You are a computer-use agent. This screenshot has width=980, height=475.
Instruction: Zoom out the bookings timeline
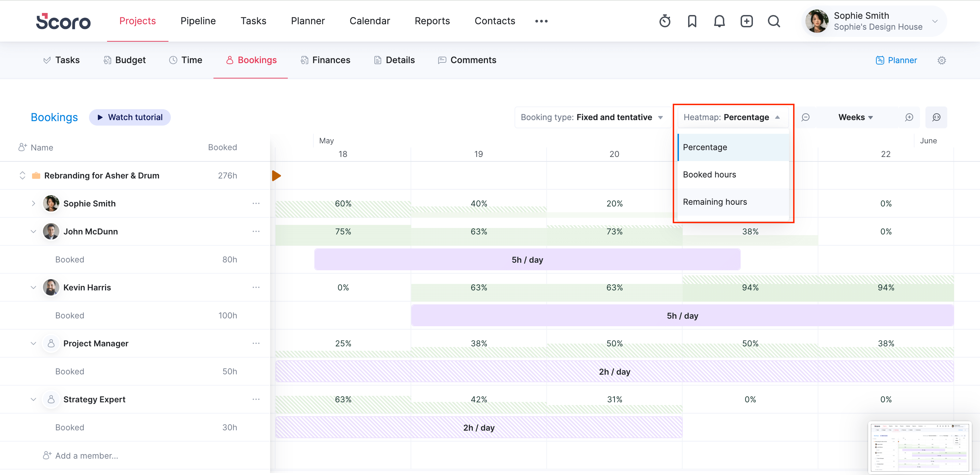coord(805,117)
